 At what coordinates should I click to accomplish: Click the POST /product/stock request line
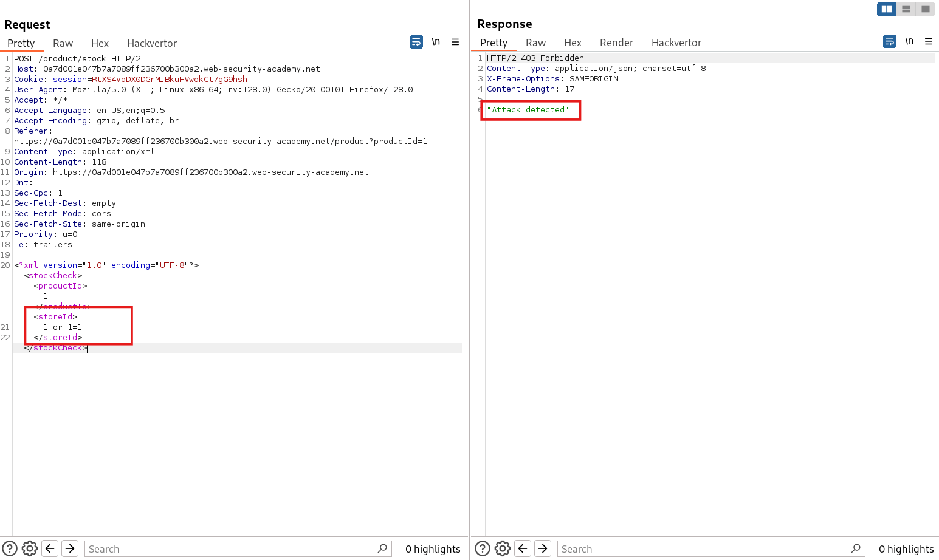coord(77,58)
